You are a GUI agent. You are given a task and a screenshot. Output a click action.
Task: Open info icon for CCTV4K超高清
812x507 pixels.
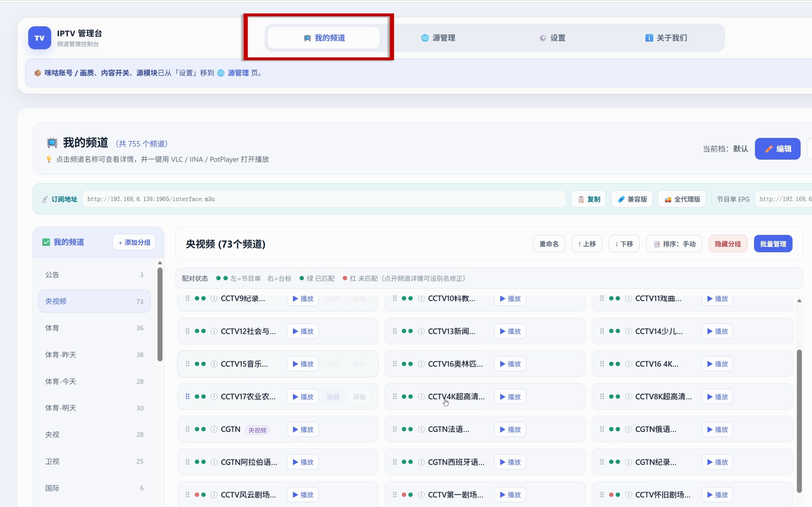point(421,397)
